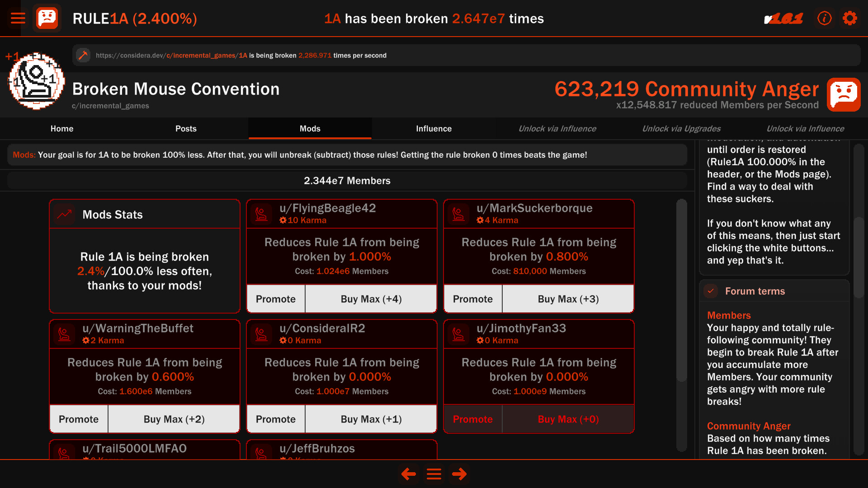Viewport: 868px width, 488px height.
Task: Click the angry face logo icon
Action: [x=47, y=18]
